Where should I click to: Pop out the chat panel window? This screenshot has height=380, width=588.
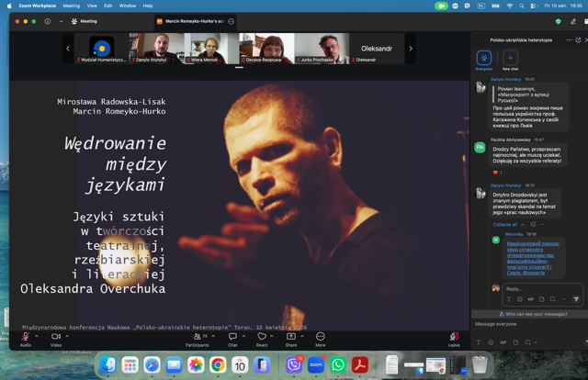click(x=578, y=40)
